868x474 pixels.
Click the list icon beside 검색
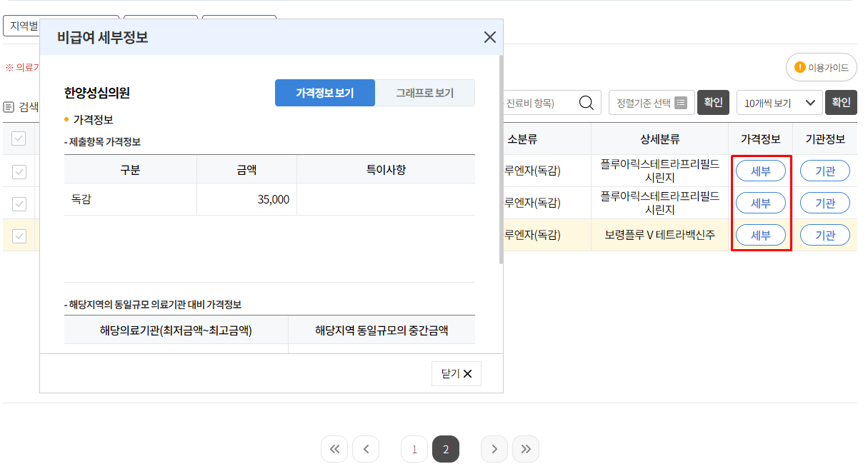click(x=9, y=107)
